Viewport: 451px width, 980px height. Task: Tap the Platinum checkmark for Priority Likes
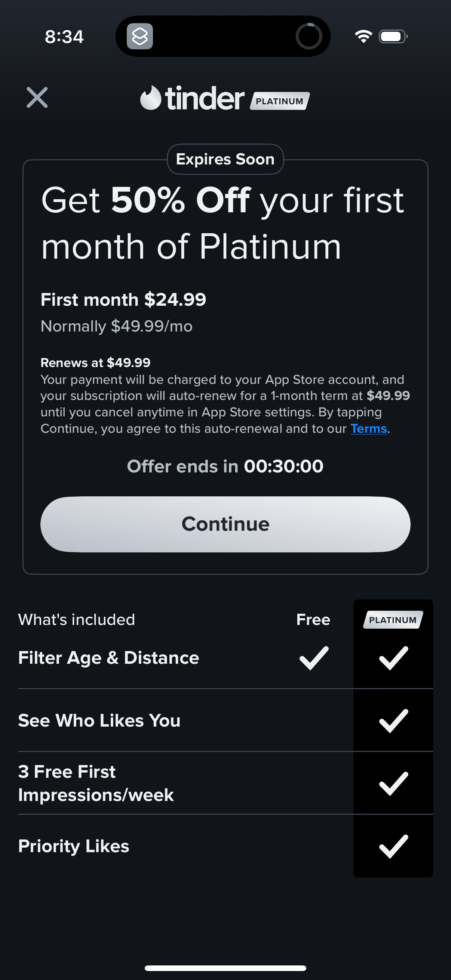click(393, 846)
